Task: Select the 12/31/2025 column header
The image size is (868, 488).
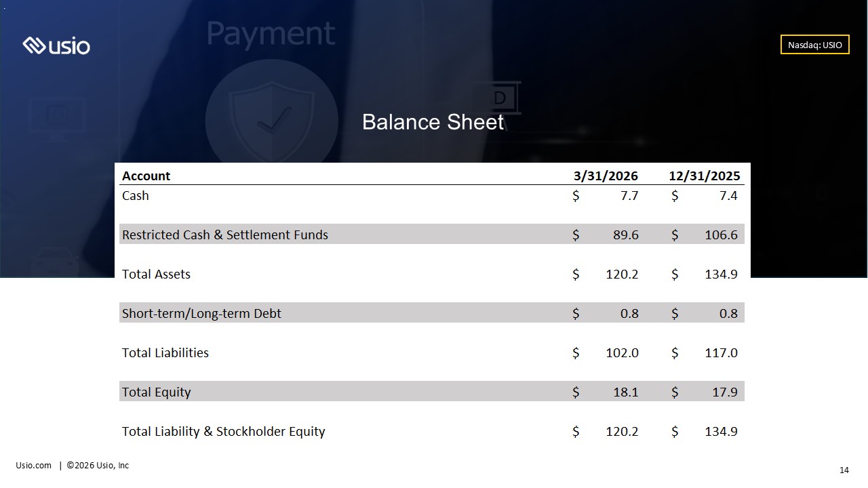Action: pyautogui.click(x=705, y=176)
